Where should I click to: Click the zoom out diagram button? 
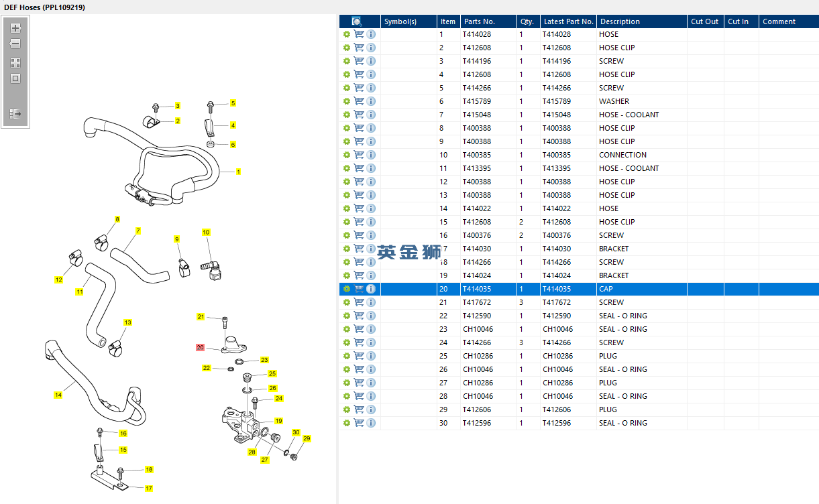click(x=15, y=44)
